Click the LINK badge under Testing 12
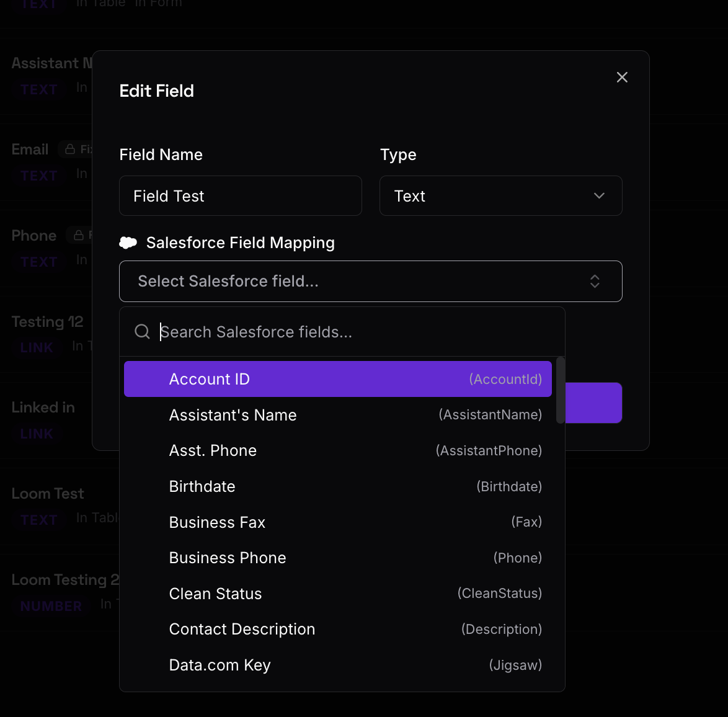 [x=35, y=347]
